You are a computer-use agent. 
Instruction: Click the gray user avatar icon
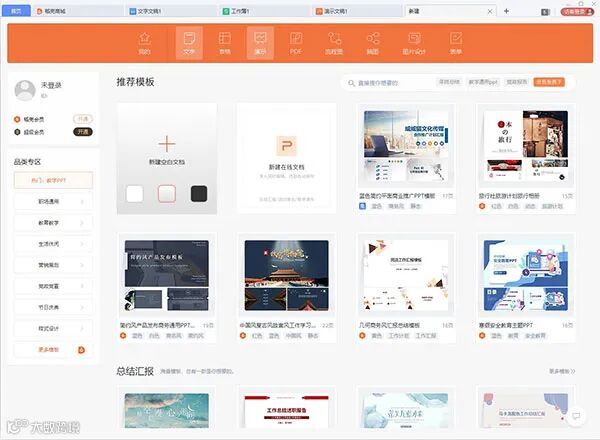click(25, 90)
